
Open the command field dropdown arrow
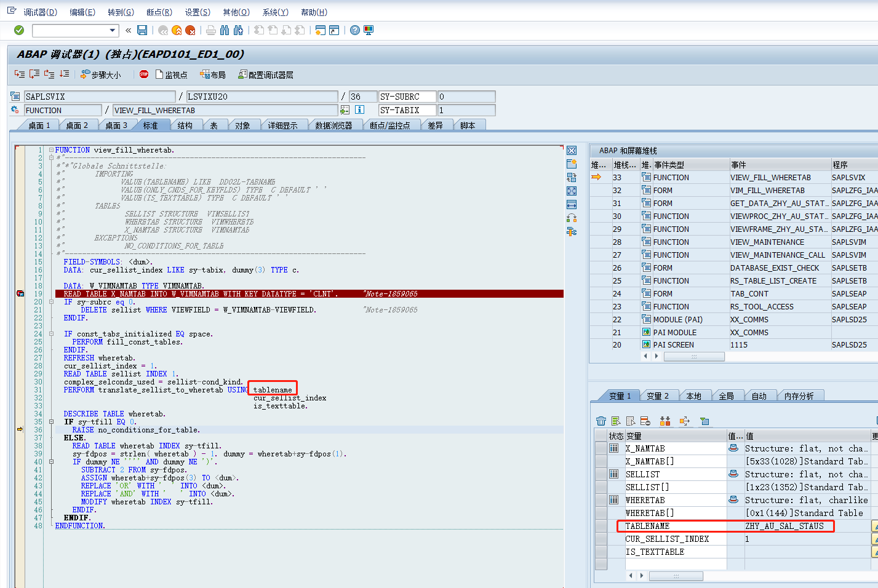pos(111,30)
